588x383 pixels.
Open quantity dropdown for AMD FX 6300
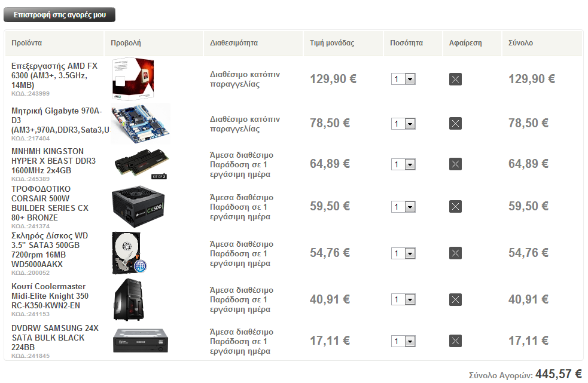(x=403, y=79)
